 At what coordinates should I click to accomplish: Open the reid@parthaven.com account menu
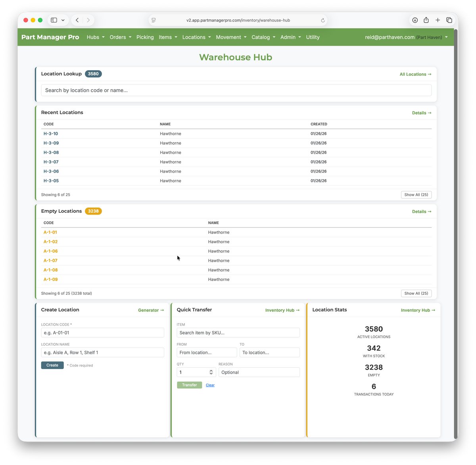pyautogui.click(x=406, y=37)
